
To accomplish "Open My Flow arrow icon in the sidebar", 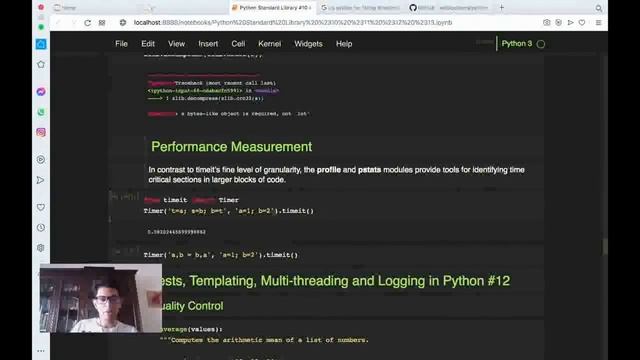I will coord(41,180).
